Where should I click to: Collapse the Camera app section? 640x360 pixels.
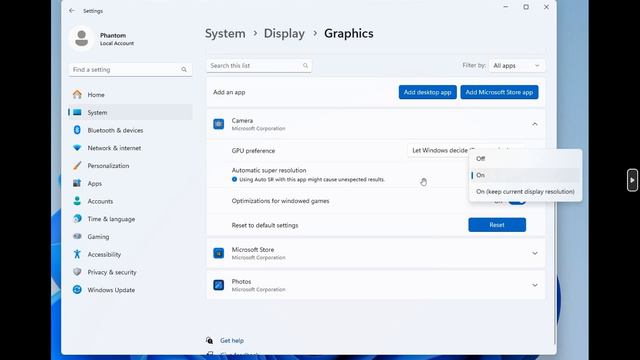pos(535,124)
